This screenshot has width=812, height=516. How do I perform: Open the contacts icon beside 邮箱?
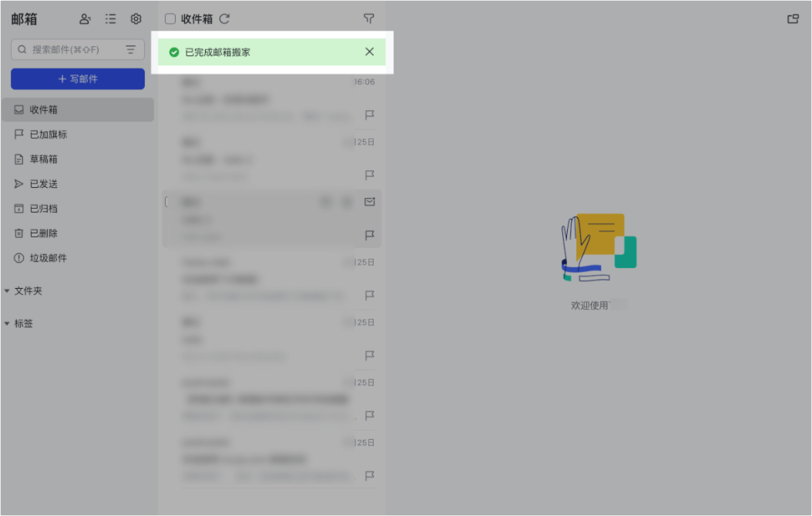[85, 19]
